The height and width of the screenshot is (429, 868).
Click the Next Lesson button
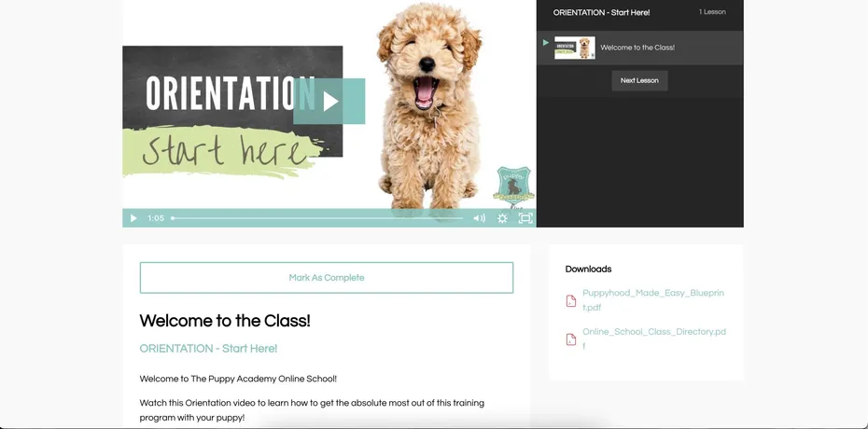tap(639, 81)
